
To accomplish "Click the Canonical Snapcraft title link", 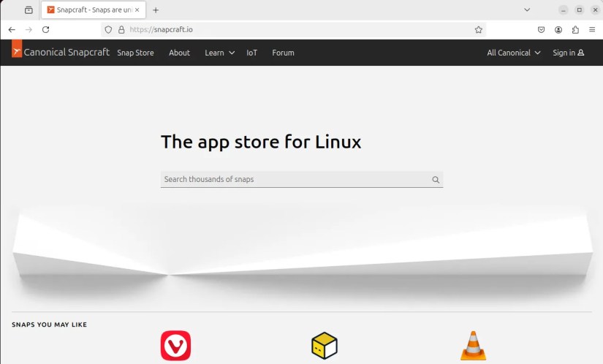I will coord(67,53).
